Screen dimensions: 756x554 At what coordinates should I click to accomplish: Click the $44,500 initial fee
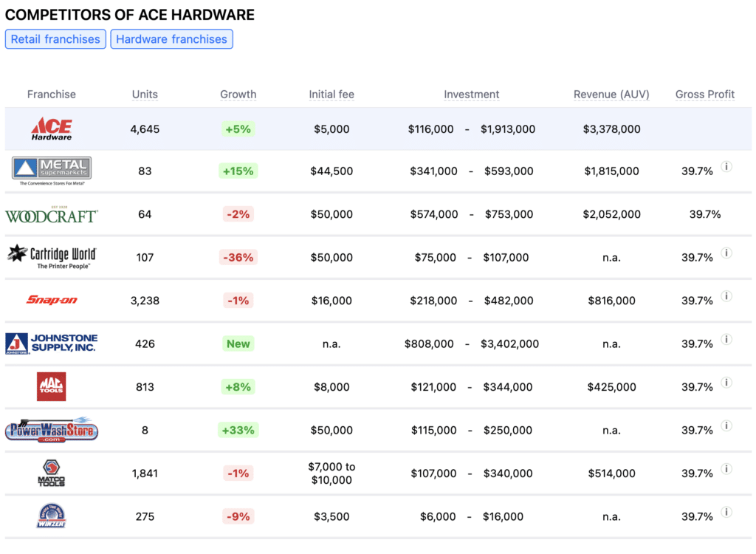coord(331,171)
